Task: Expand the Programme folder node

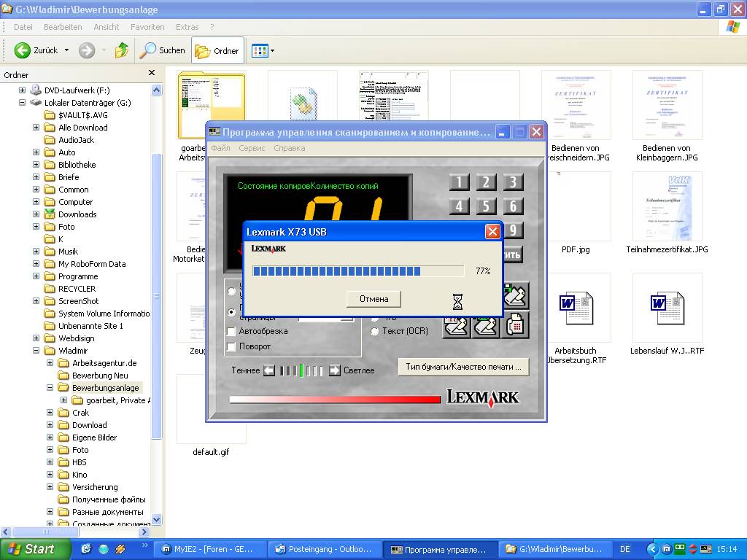Action: (36, 276)
